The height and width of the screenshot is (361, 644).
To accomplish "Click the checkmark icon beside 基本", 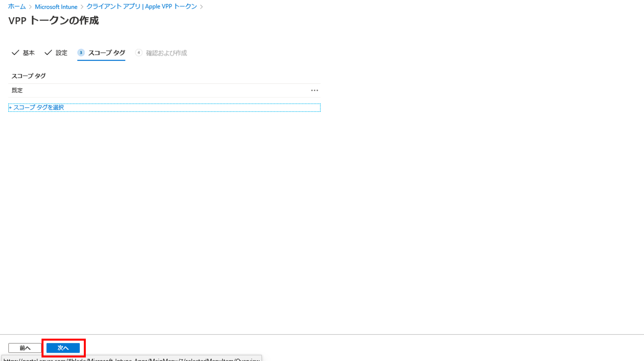I will [15, 53].
